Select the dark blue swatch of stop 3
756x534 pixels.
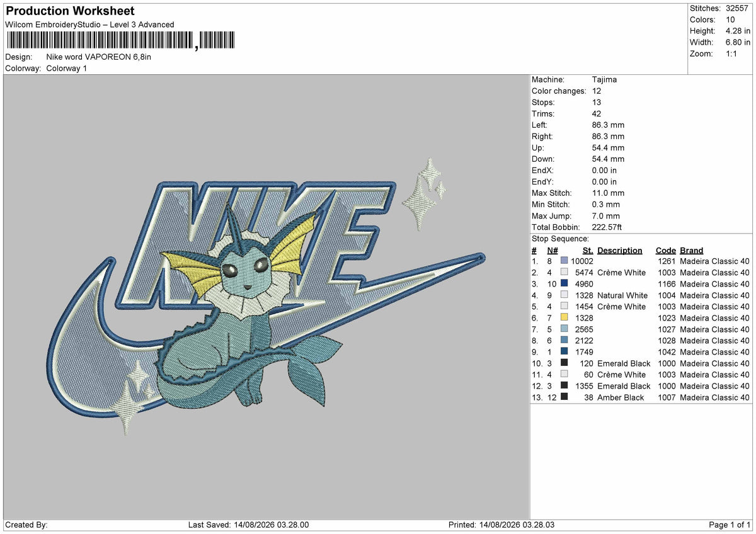point(564,284)
